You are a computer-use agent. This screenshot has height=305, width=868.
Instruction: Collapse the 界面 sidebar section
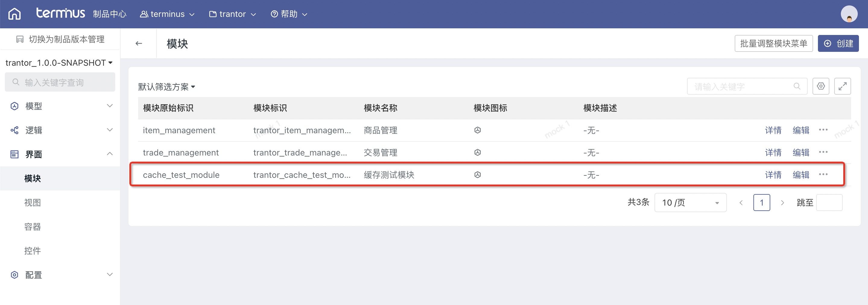coord(60,154)
